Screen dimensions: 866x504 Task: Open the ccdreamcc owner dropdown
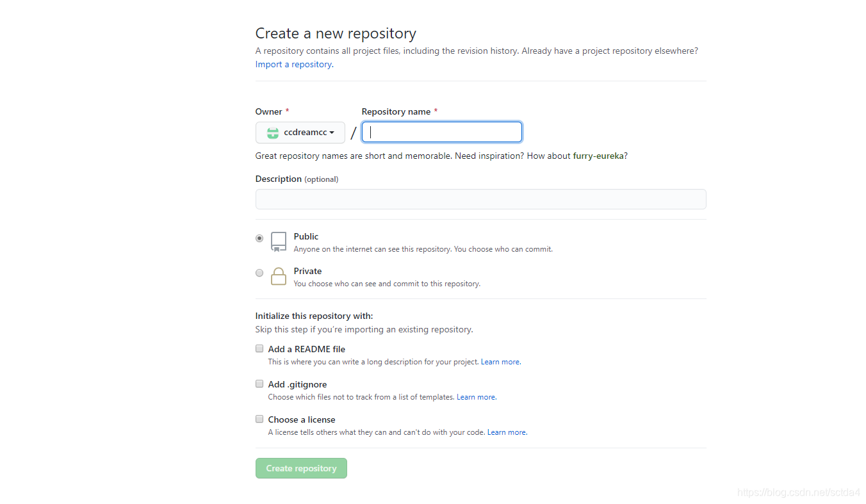tap(300, 133)
